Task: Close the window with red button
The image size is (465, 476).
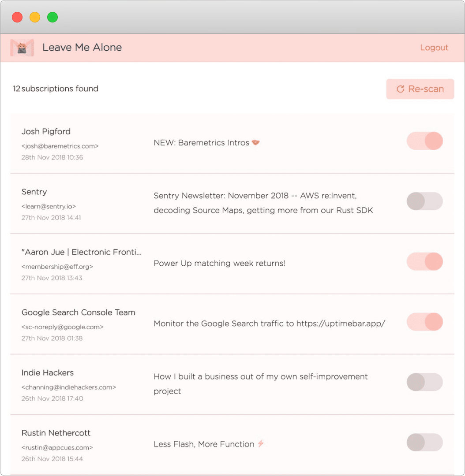Action: [17, 17]
